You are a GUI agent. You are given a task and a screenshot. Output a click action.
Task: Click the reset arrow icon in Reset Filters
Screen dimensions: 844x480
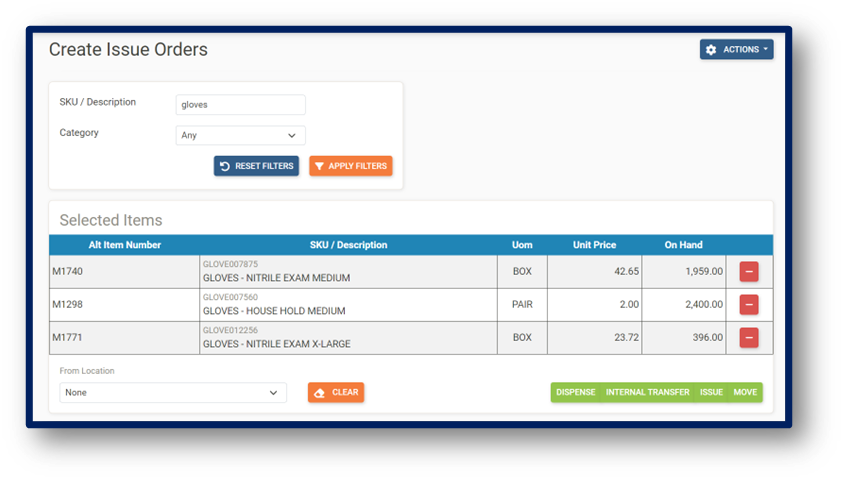tap(225, 166)
